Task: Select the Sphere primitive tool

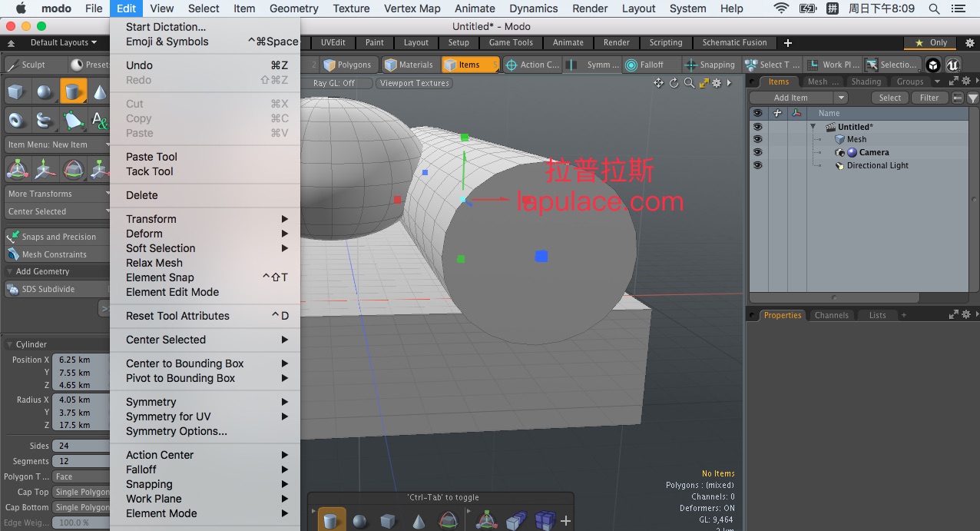Action: click(x=45, y=93)
